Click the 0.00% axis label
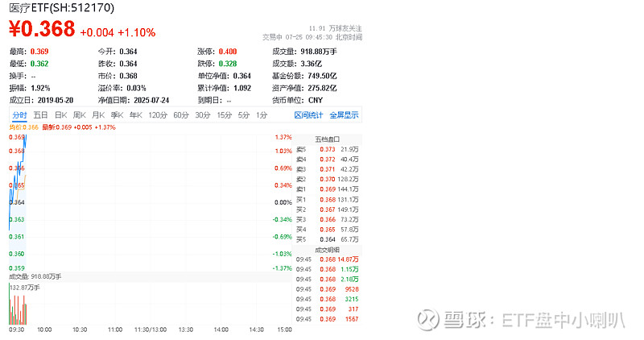 tap(283, 202)
